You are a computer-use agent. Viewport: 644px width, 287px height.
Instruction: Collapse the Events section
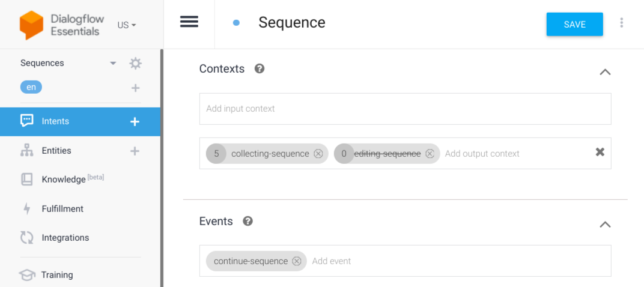point(605,225)
